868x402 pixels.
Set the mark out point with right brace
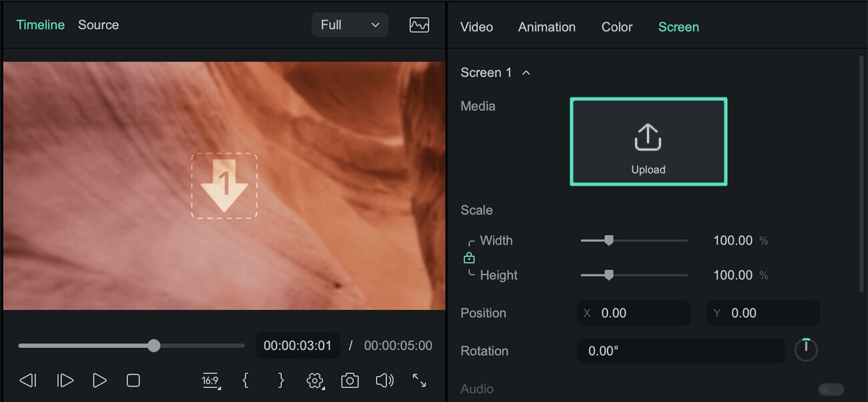(x=281, y=381)
